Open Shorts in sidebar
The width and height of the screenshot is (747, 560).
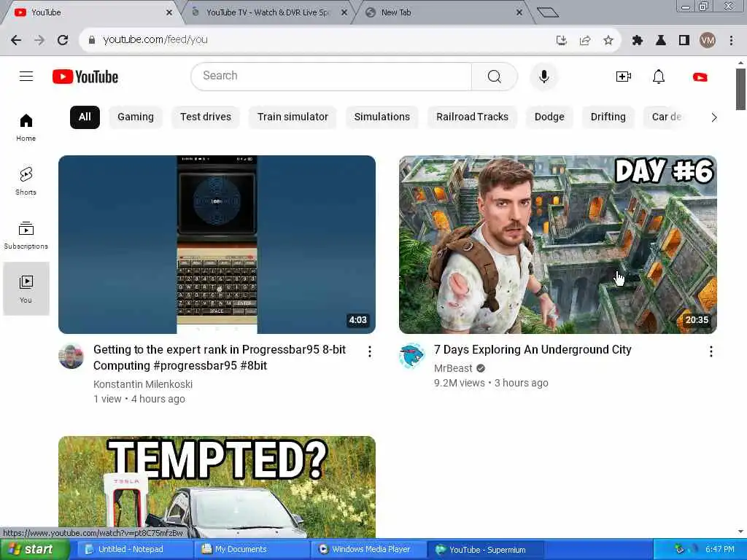point(26,181)
